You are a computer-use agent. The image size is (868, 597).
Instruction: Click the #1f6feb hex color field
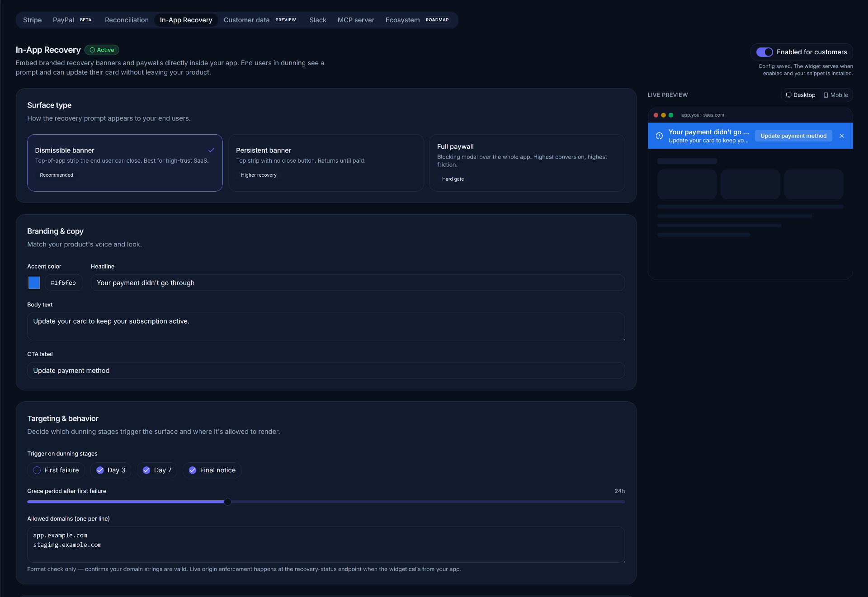coord(64,282)
